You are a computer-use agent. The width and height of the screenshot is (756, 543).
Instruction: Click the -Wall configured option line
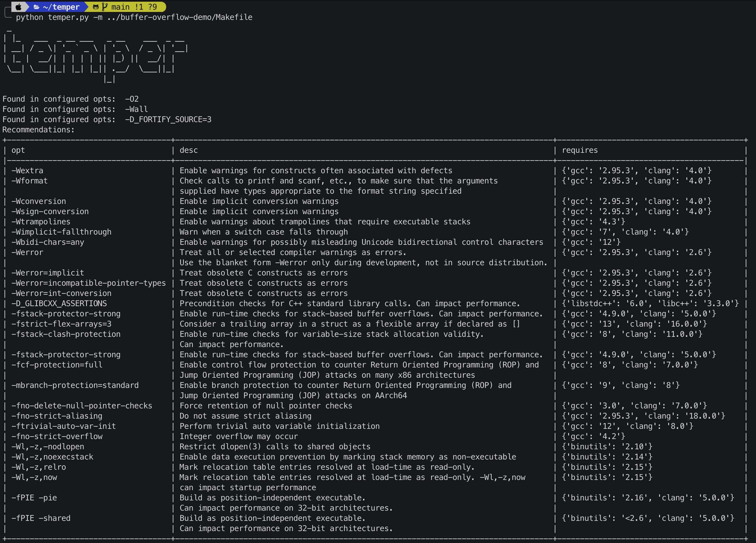[75, 109]
